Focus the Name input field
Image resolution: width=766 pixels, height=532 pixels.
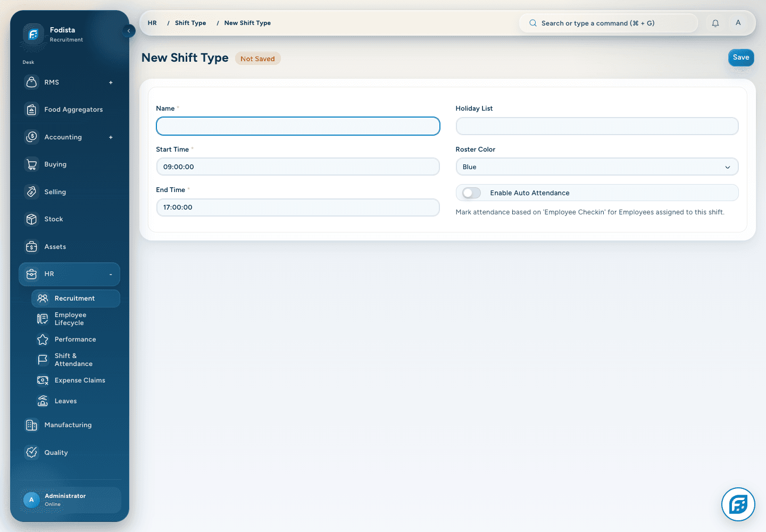(x=298, y=126)
